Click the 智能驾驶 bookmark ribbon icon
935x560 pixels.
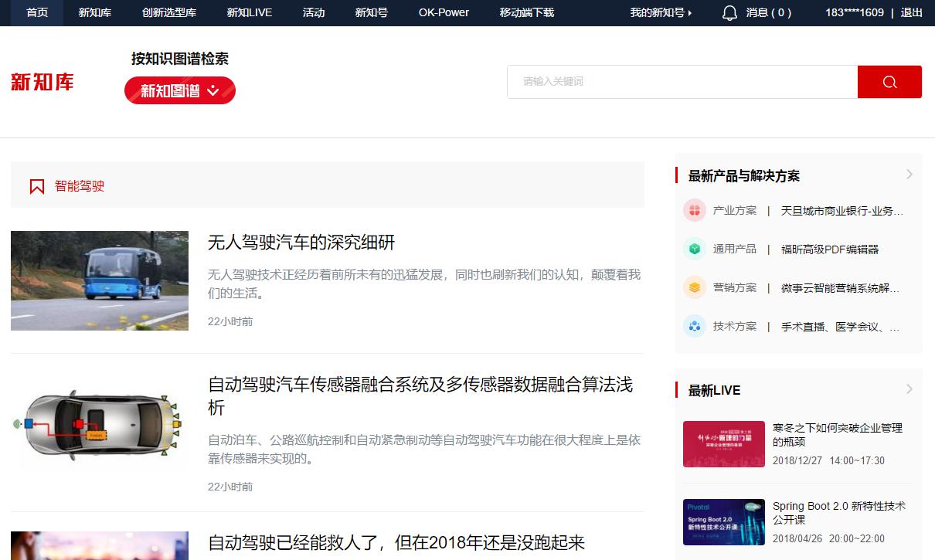click(x=36, y=185)
